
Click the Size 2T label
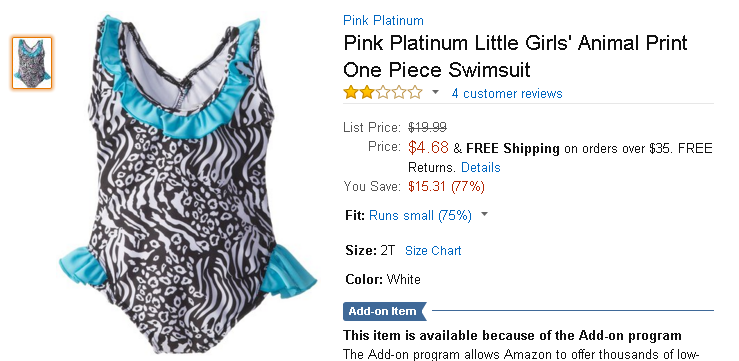(x=370, y=250)
